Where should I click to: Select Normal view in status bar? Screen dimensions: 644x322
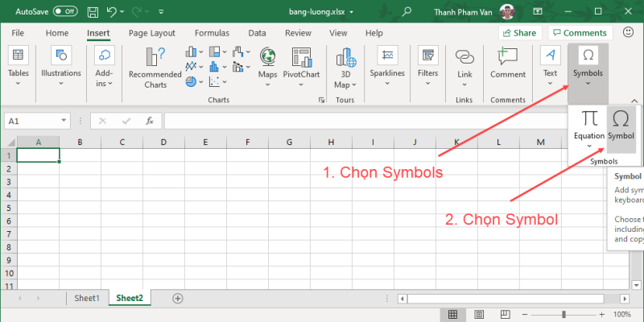(453, 314)
